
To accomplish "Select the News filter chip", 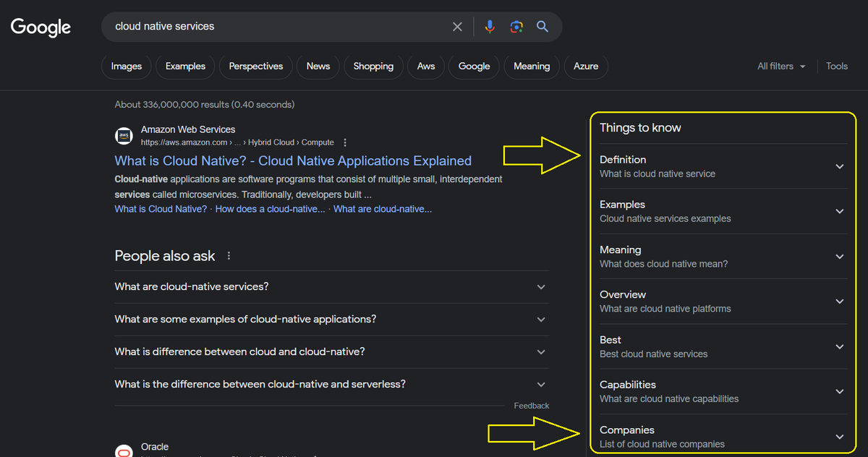I will point(318,66).
